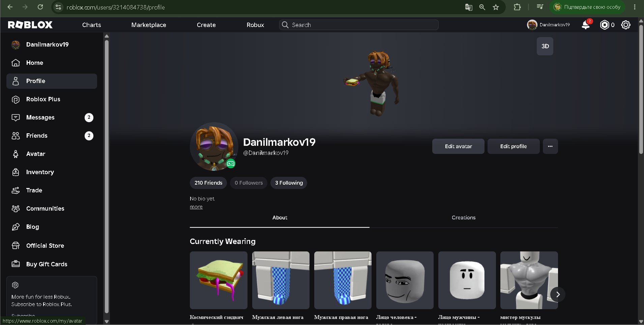Image resolution: width=644 pixels, height=325 pixels.
Task: Click the Roblox Plus sidebar icon
Action: [x=16, y=99]
